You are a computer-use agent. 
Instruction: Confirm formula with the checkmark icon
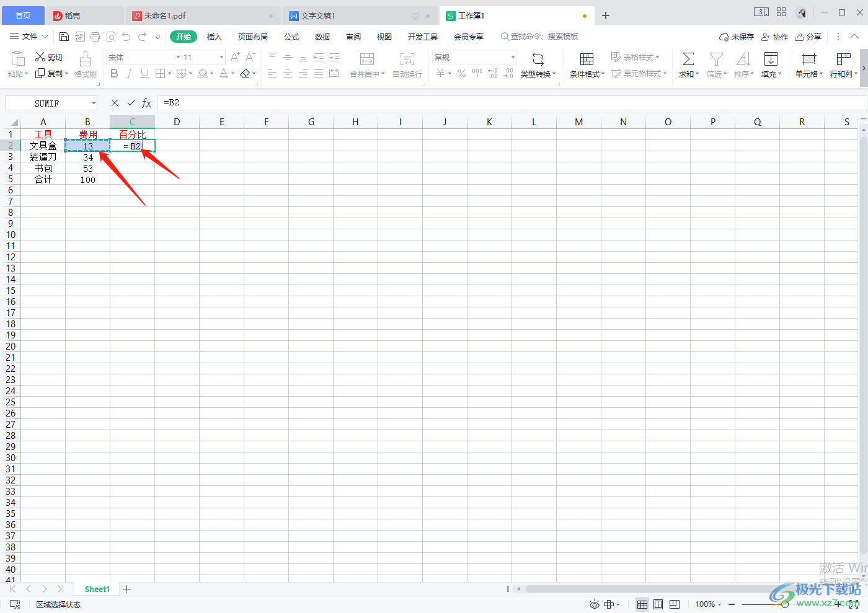tap(131, 103)
